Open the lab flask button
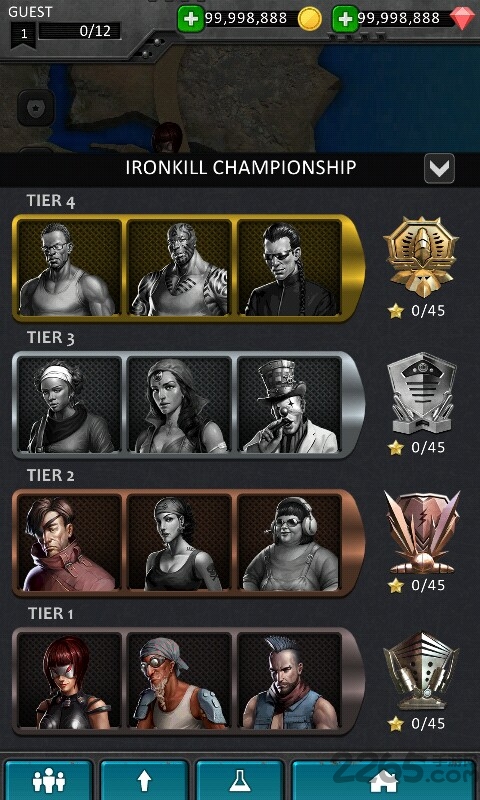The width and height of the screenshot is (480, 800). [x=240, y=781]
